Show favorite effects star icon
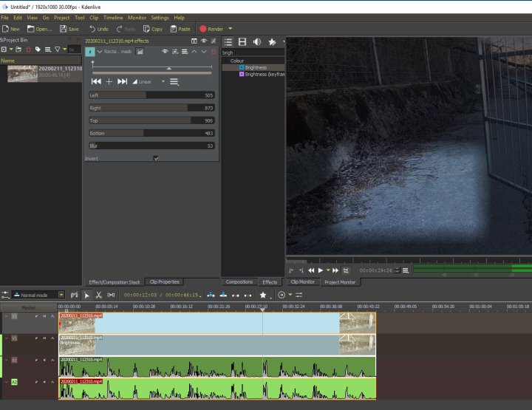The image size is (532, 410). [272, 42]
